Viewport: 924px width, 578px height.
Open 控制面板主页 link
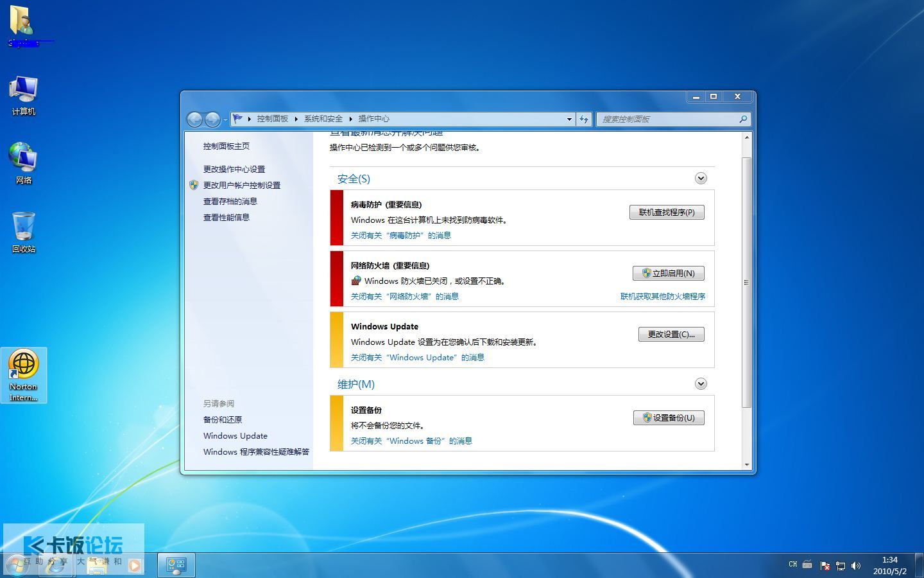point(227,146)
